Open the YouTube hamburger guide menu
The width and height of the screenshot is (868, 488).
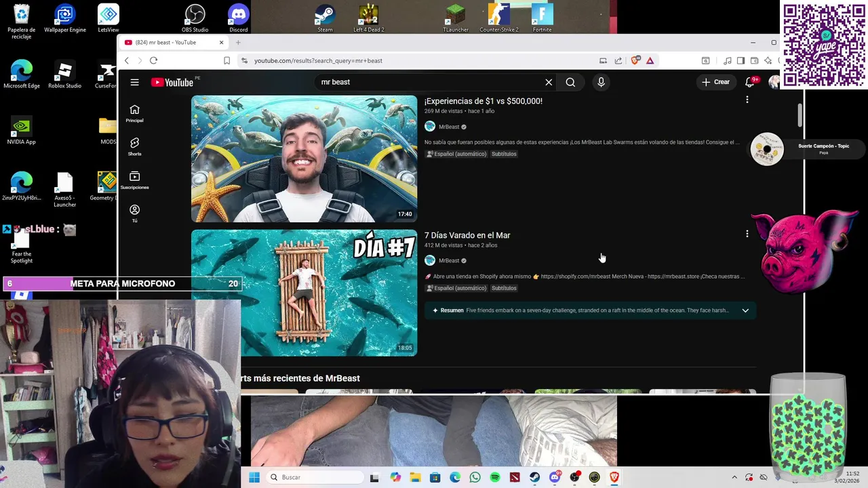(134, 82)
